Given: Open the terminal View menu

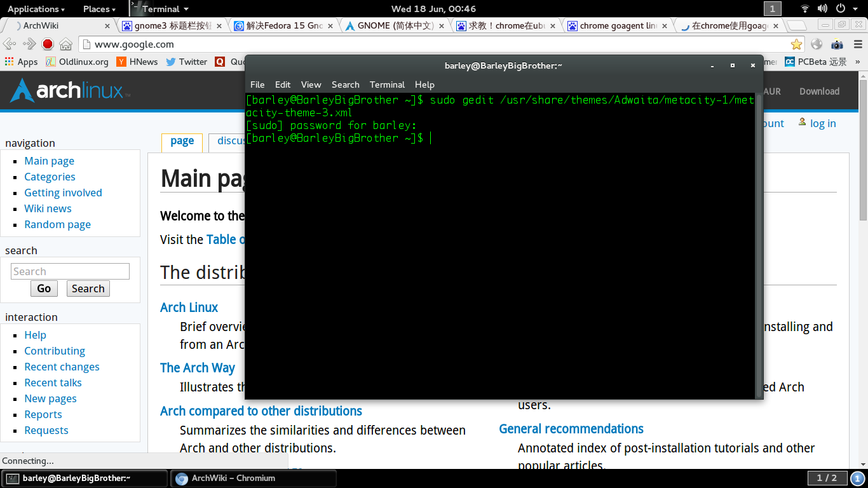Looking at the screenshot, I should pyautogui.click(x=311, y=85).
